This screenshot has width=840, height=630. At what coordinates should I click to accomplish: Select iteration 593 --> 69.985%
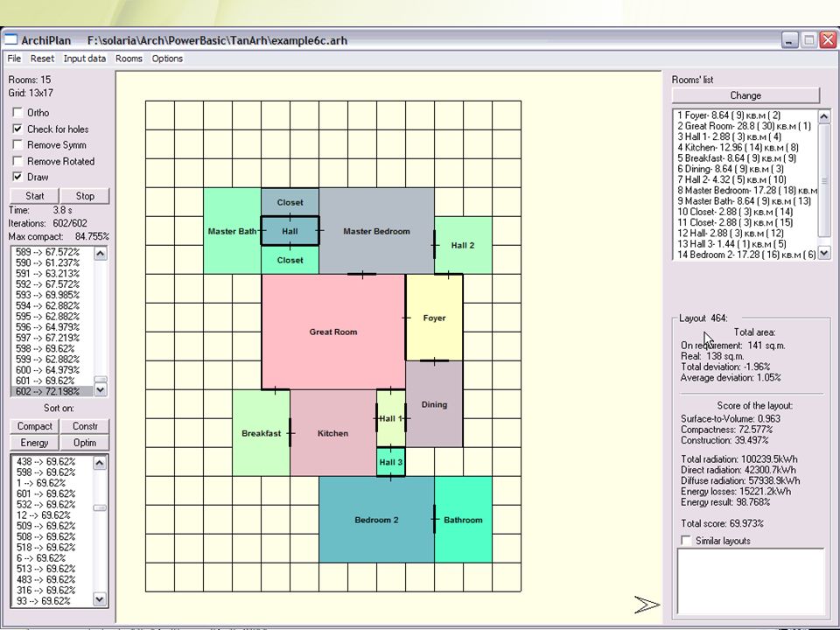tap(52, 295)
